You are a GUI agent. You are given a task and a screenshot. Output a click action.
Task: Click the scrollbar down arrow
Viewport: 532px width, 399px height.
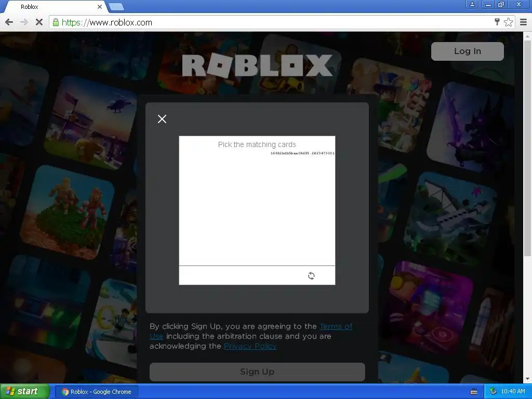tap(528, 379)
